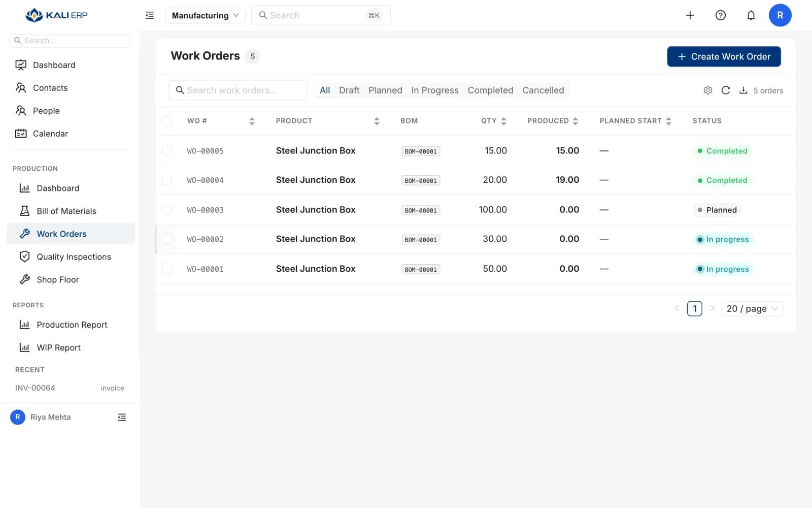Check the WO-00001 row checkbox
812x508 pixels.
click(x=166, y=268)
